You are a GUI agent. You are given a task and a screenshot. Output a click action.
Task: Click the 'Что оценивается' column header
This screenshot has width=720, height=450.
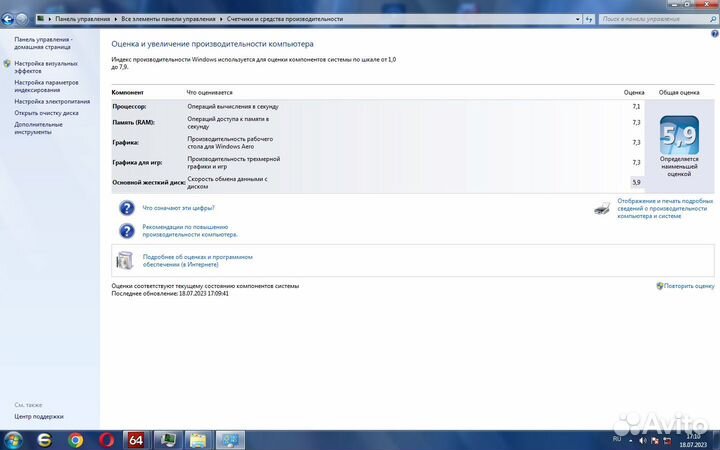click(x=209, y=92)
